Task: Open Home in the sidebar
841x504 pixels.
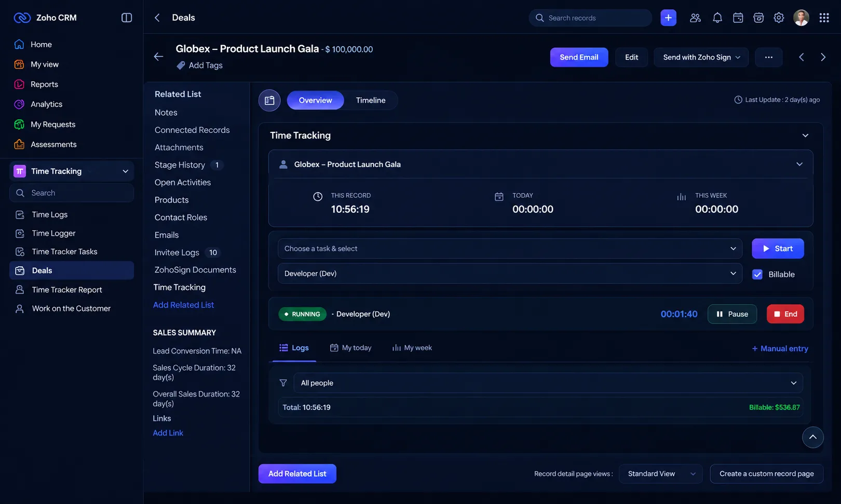Action: 41,45
